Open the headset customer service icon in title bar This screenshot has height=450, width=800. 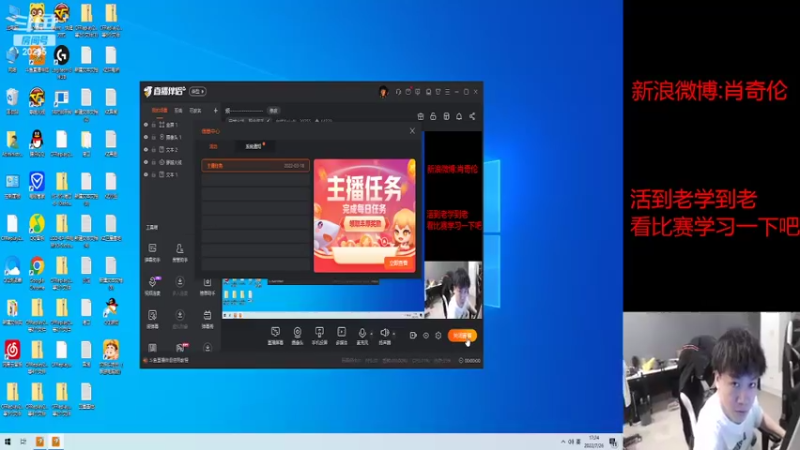[398, 92]
